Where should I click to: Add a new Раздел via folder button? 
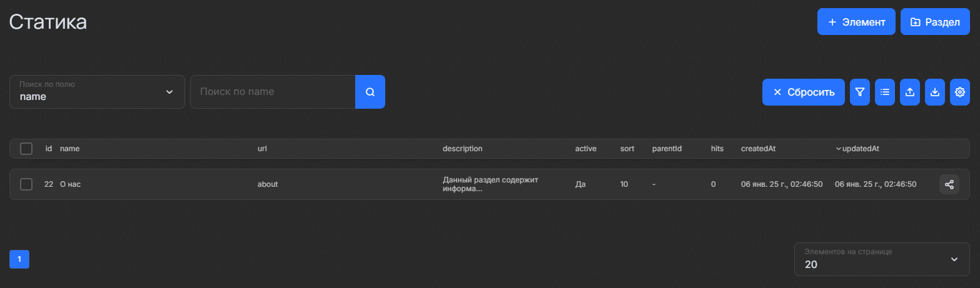[935, 22]
